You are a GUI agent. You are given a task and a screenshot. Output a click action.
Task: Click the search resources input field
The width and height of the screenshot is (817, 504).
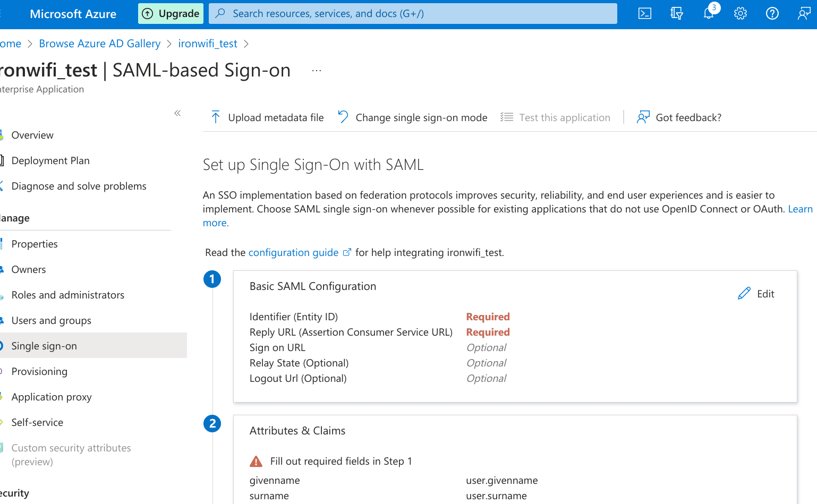(413, 14)
